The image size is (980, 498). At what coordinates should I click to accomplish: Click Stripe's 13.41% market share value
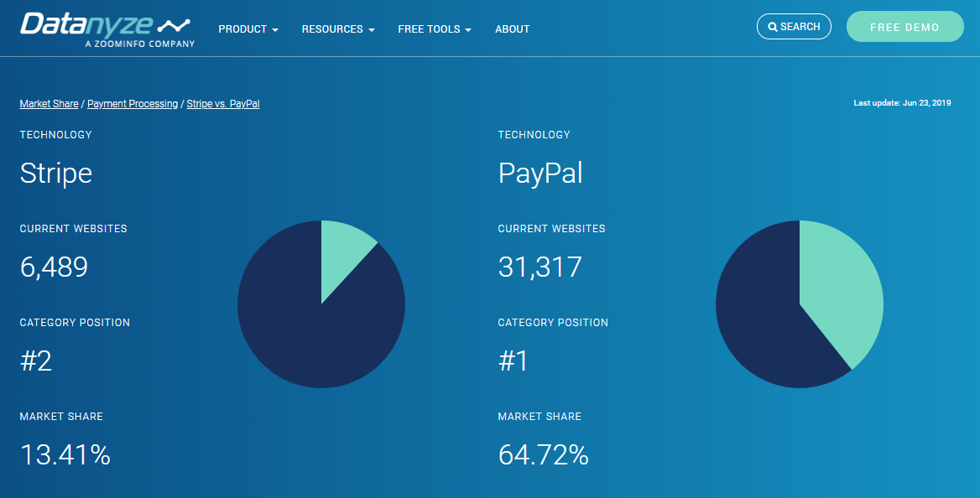pos(65,455)
